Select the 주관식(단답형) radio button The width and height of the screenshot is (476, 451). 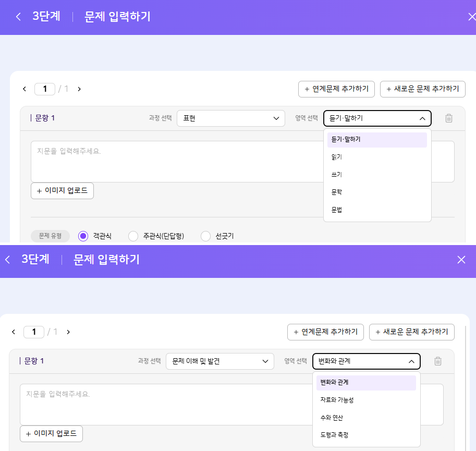(133, 236)
